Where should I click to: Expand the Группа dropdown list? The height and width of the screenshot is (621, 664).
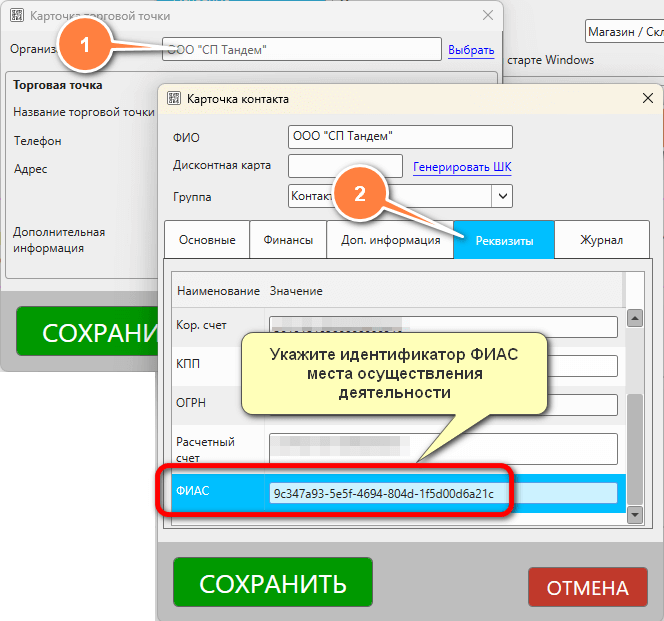click(502, 196)
